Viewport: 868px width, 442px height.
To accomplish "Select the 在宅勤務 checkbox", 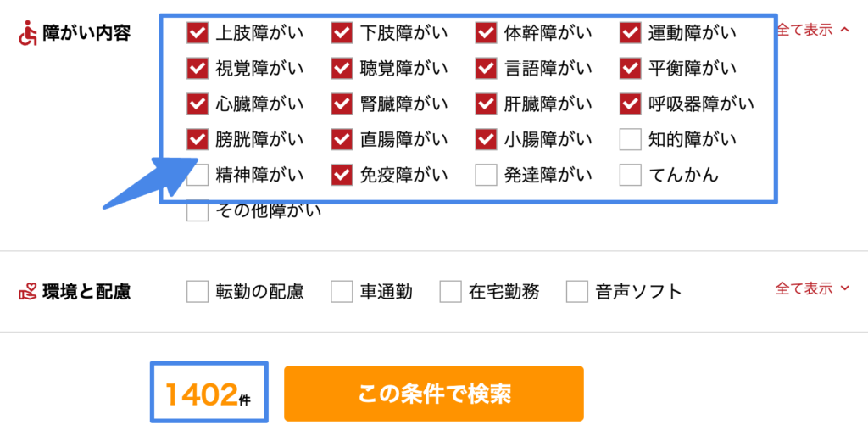I will [x=450, y=292].
